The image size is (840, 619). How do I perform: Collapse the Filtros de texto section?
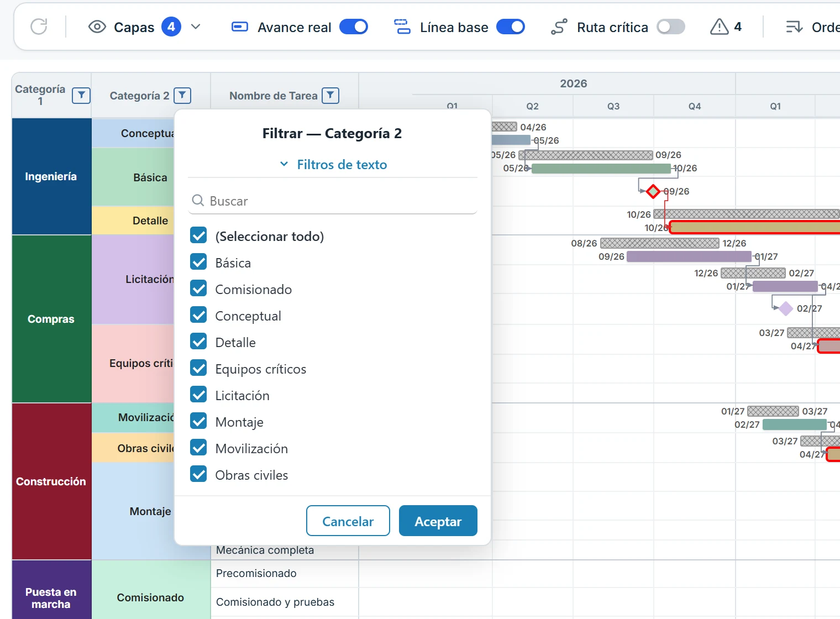[333, 164]
